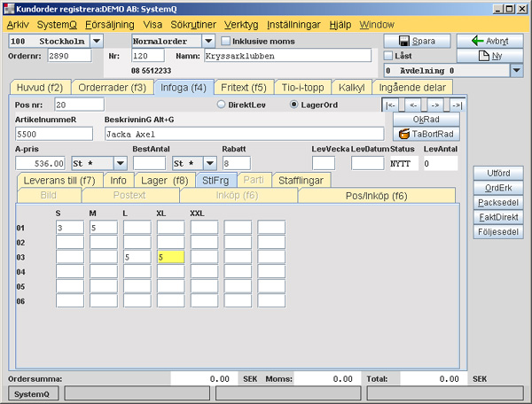
Task: Click the Ordernr input field
Action: point(69,56)
